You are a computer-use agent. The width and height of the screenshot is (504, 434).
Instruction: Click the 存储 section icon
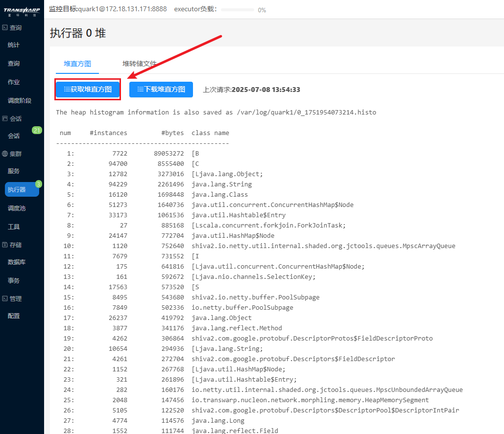point(5,245)
